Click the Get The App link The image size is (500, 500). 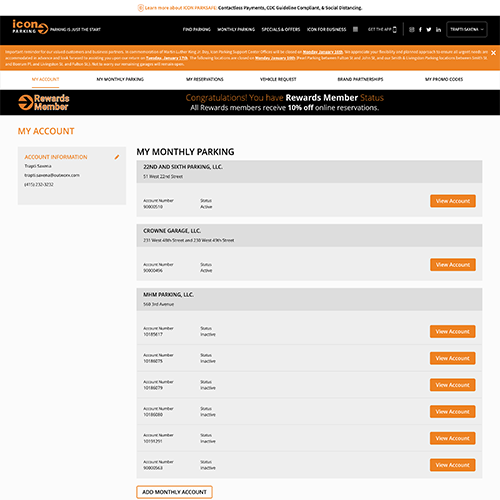pyautogui.click(x=379, y=29)
